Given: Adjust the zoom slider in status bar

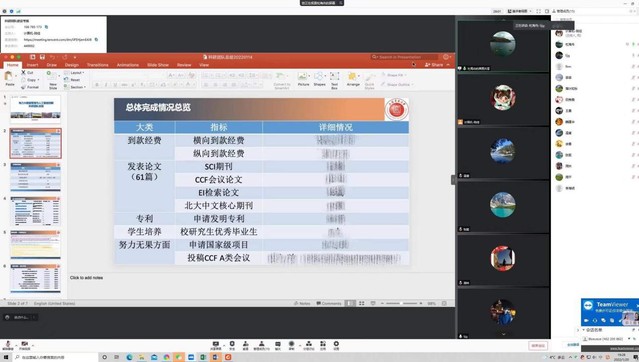Looking at the screenshot, I should click(x=401, y=303).
